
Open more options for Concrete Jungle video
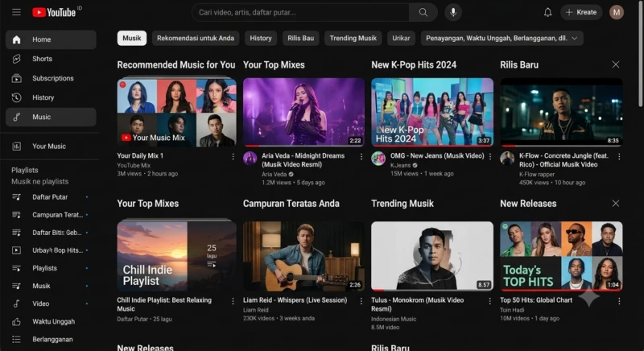point(619,156)
